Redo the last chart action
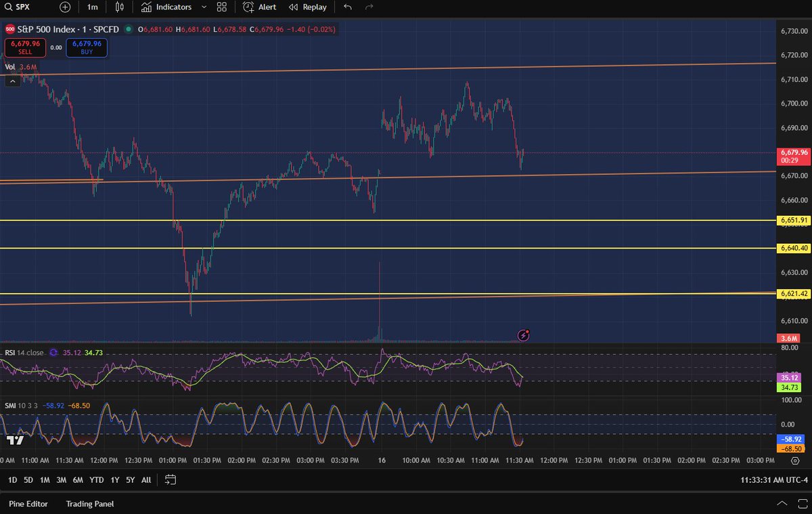The image size is (812, 514). (369, 7)
